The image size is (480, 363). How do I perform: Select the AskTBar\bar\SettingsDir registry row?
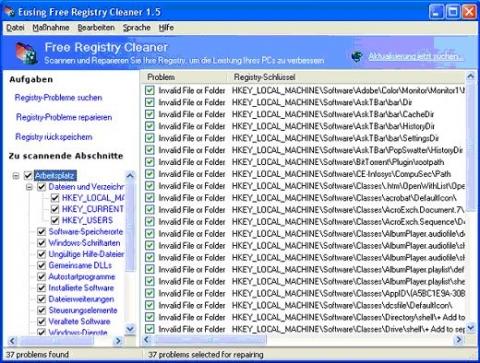303,138
